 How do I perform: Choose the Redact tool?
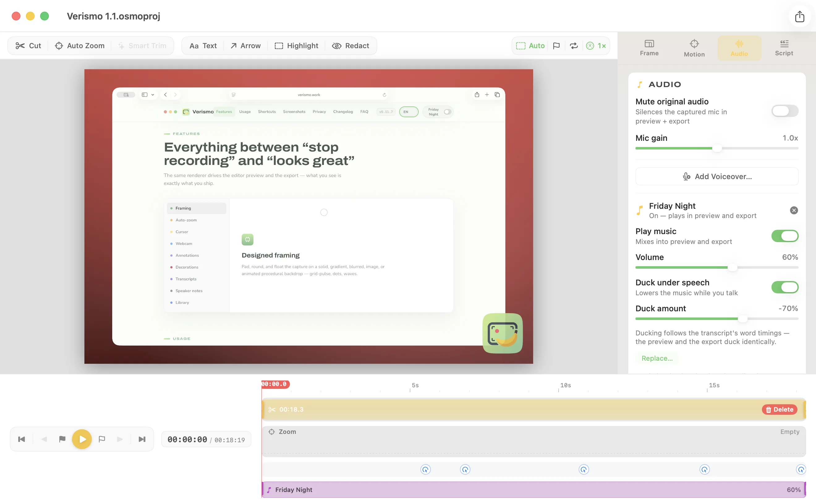[351, 46]
